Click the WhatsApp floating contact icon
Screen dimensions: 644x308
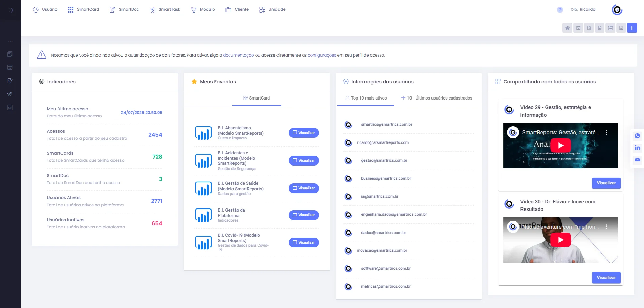637,136
